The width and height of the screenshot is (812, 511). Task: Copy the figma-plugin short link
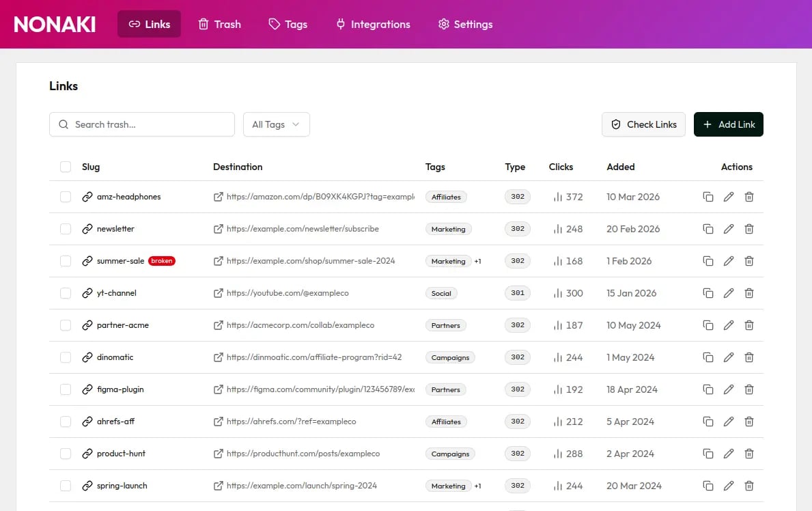(708, 389)
